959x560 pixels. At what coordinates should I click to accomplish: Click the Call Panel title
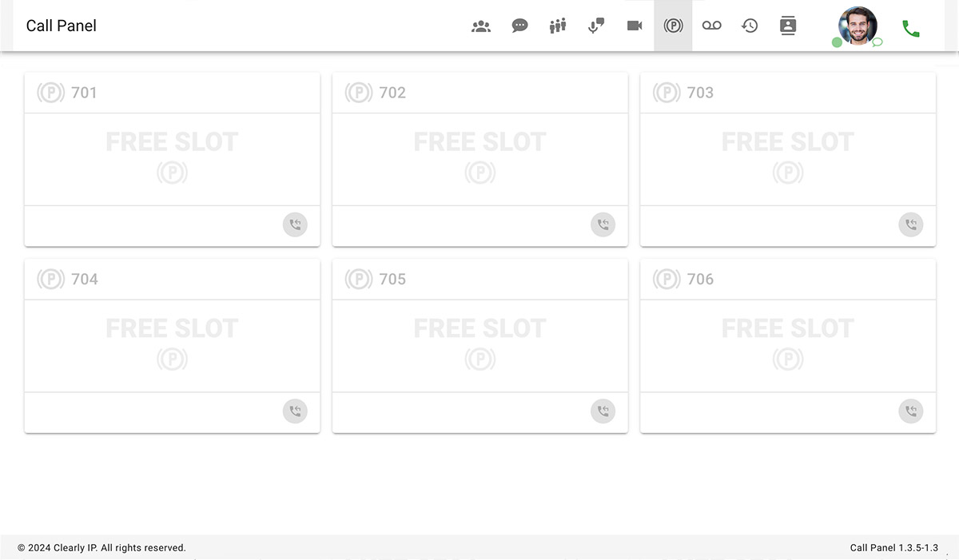point(62,26)
